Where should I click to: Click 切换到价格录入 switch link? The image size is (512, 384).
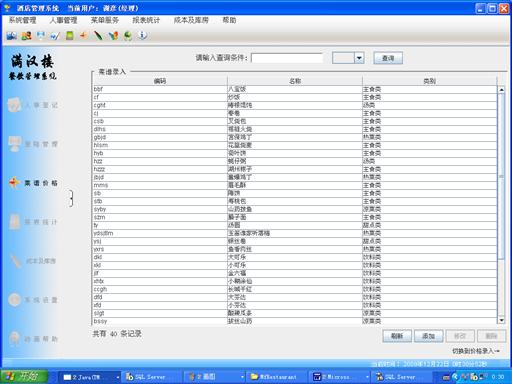point(475,351)
